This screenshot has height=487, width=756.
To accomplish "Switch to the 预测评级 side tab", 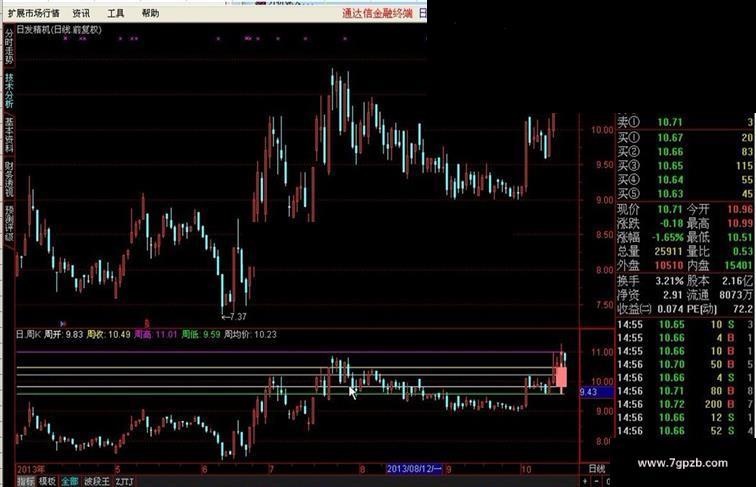I will tap(9, 224).
